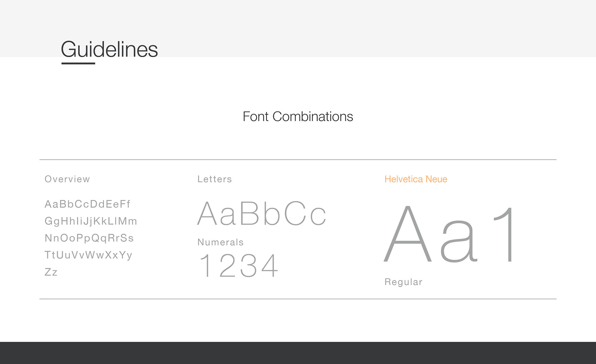Click the large AaBbCc letter sample
Viewport: 596px width, 364px height.
pyautogui.click(x=262, y=213)
